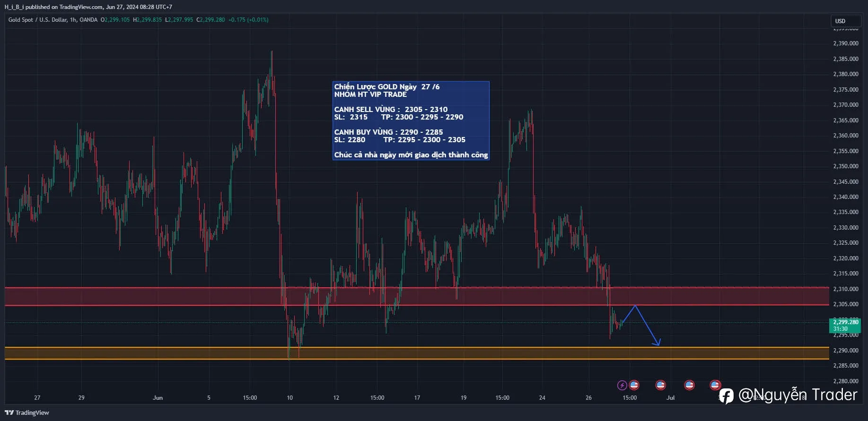The width and height of the screenshot is (868, 421).
Task: Select the strategy note text box
Action: [411, 120]
